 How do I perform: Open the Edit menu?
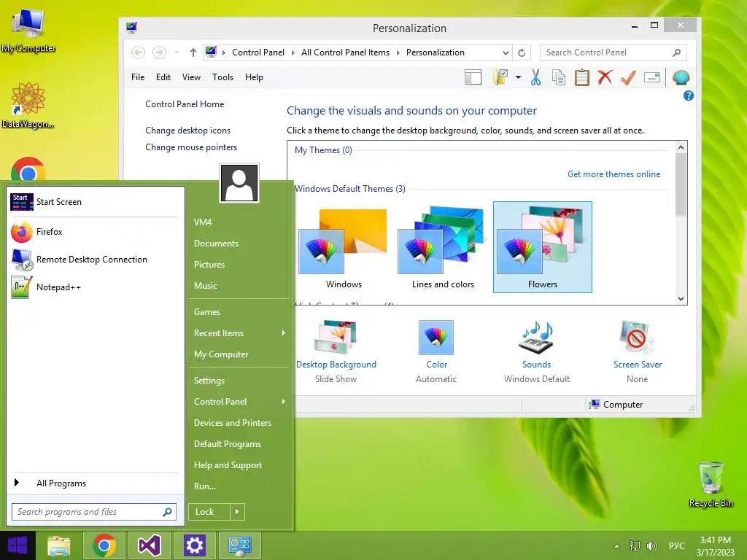[x=163, y=77]
